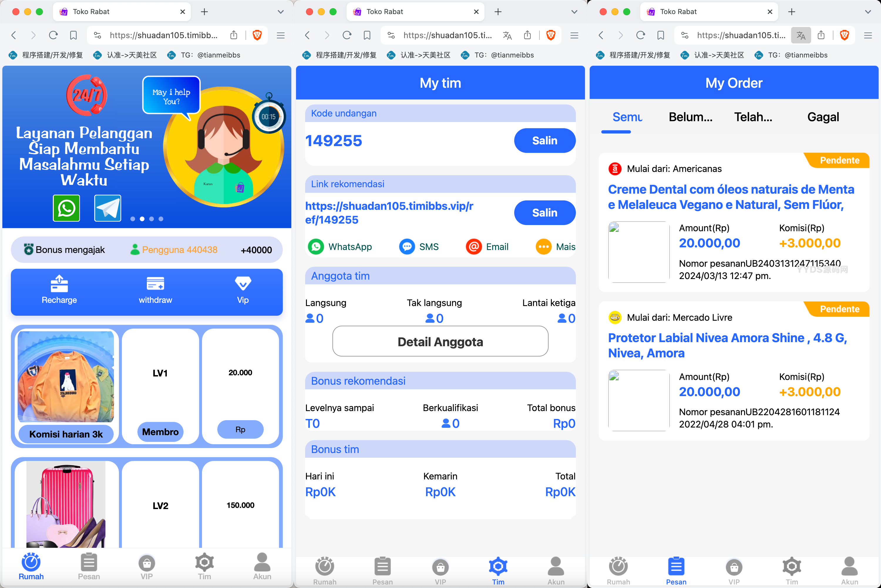Select the Gagal tab in My Order
Screen dimensions: 881x588
[823, 117]
